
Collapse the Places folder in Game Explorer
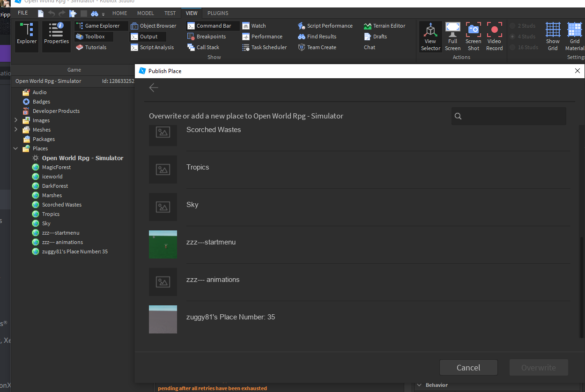pos(16,148)
